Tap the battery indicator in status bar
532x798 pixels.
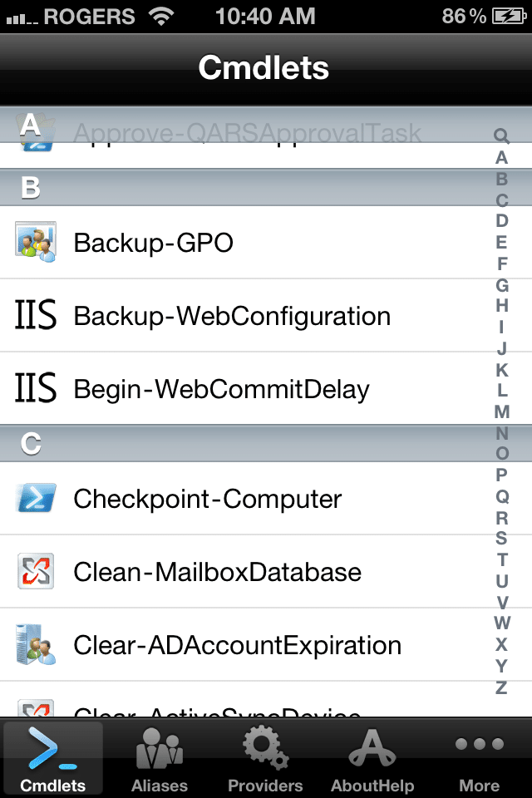507,16
